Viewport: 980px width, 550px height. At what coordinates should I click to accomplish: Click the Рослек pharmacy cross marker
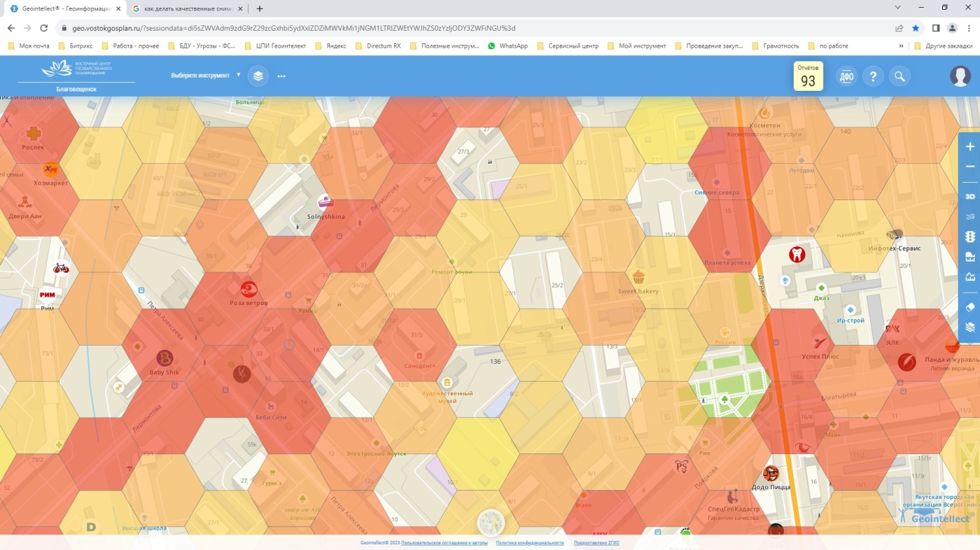[33, 134]
